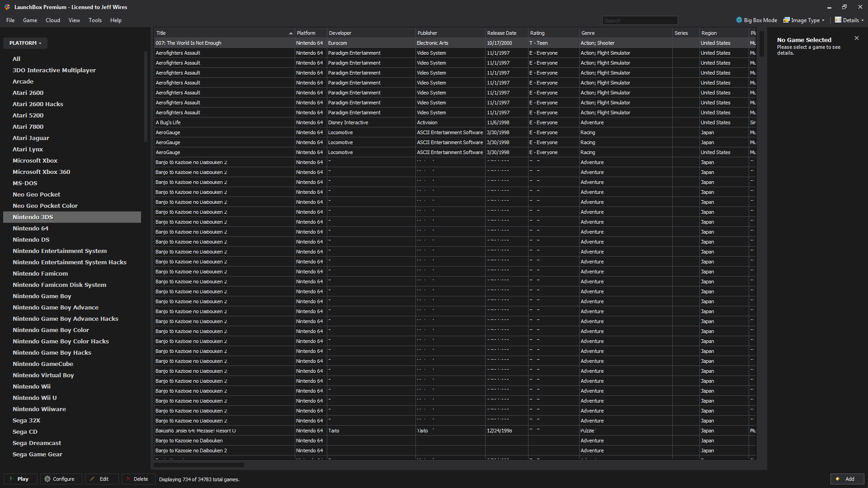Screen dimensions: 868x488
Task: Select A Bug's Life game row
Action: (455, 122)
